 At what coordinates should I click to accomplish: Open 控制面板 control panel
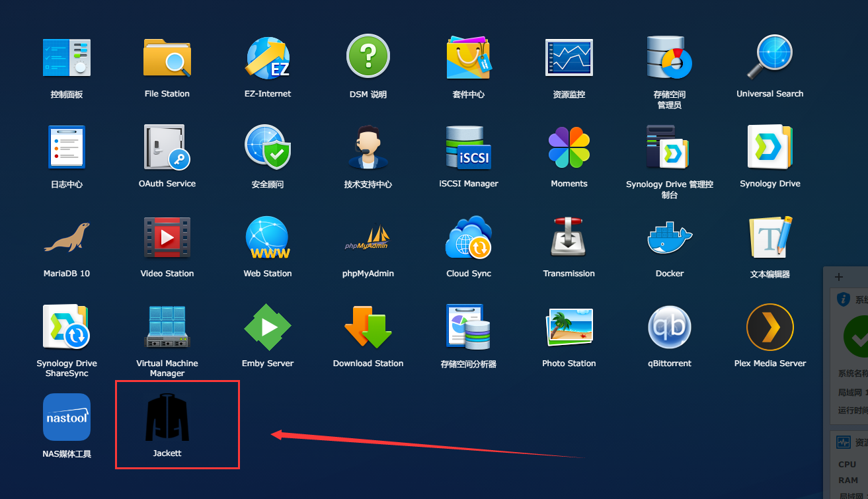(67, 58)
